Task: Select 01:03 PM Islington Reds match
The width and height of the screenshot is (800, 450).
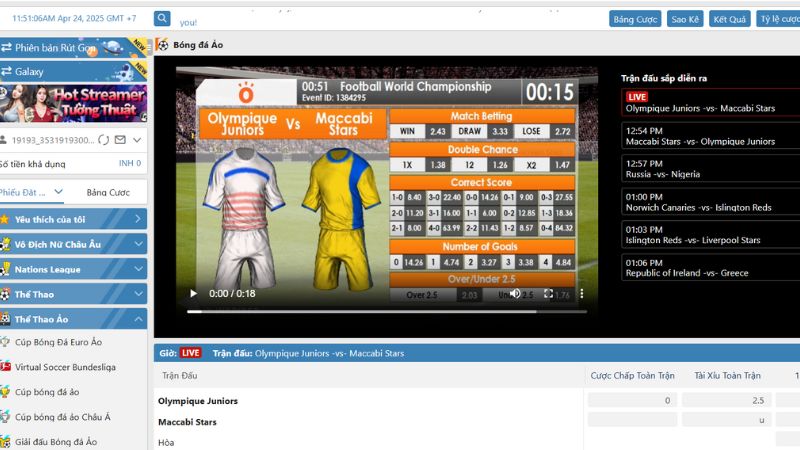Action: click(x=710, y=235)
